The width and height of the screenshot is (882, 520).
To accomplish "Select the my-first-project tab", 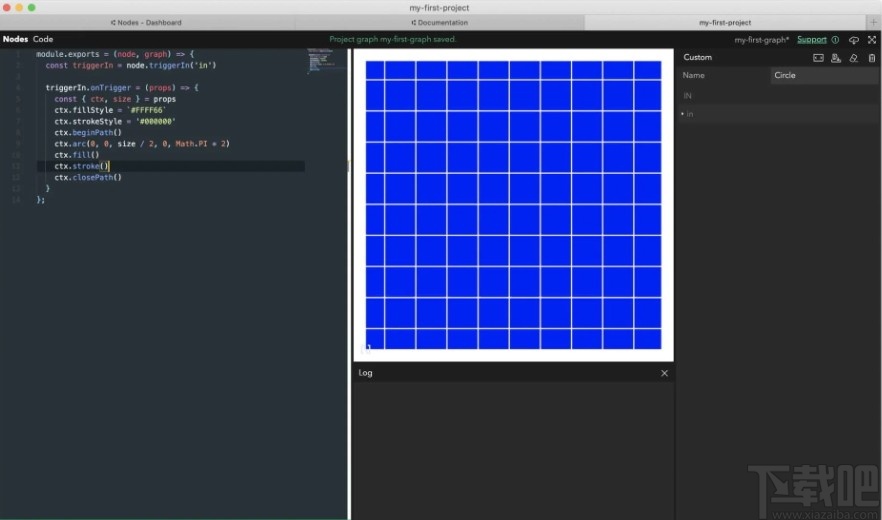I will tap(724, 23).
